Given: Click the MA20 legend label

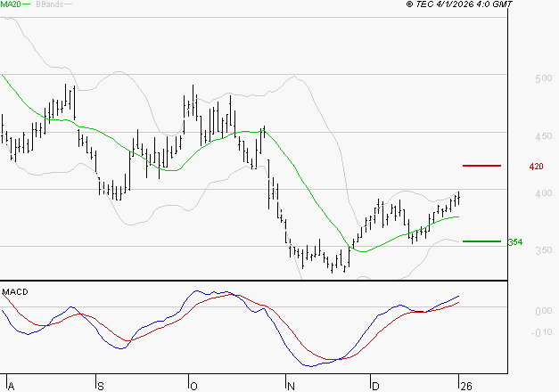Looking at the screenshot, I should click(11, 4).
